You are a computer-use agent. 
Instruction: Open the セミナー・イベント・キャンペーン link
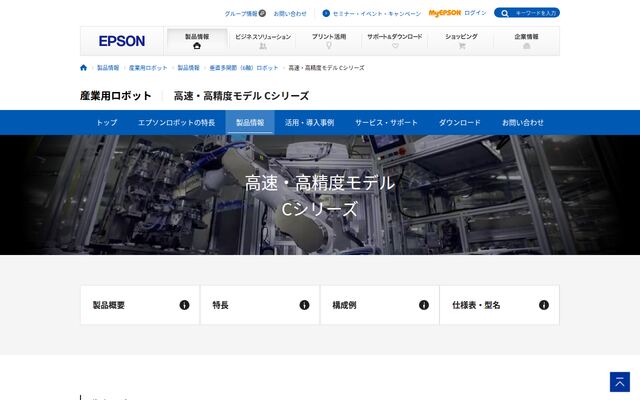(377, 13)
